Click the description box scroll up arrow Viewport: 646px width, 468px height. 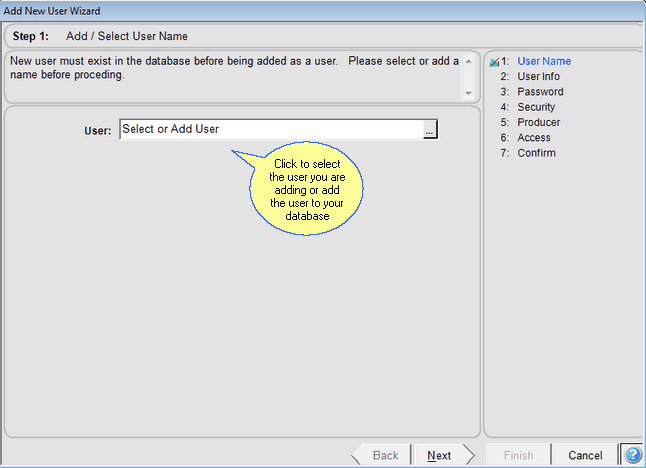point(468,61)
